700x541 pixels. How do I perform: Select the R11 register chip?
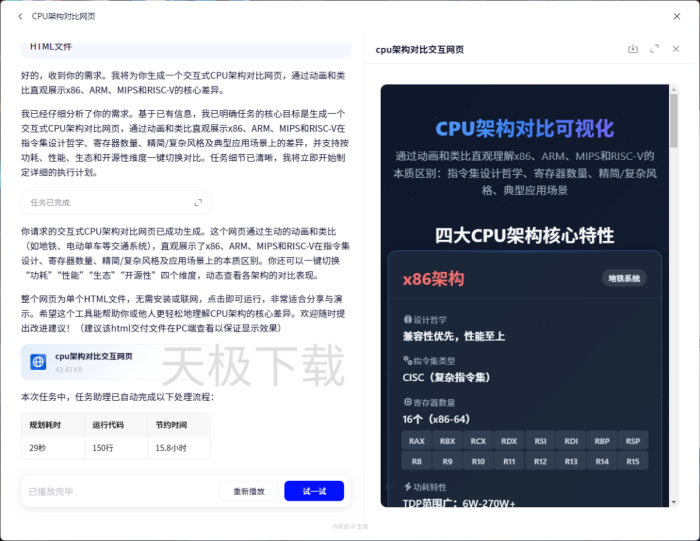click(509, 461)
